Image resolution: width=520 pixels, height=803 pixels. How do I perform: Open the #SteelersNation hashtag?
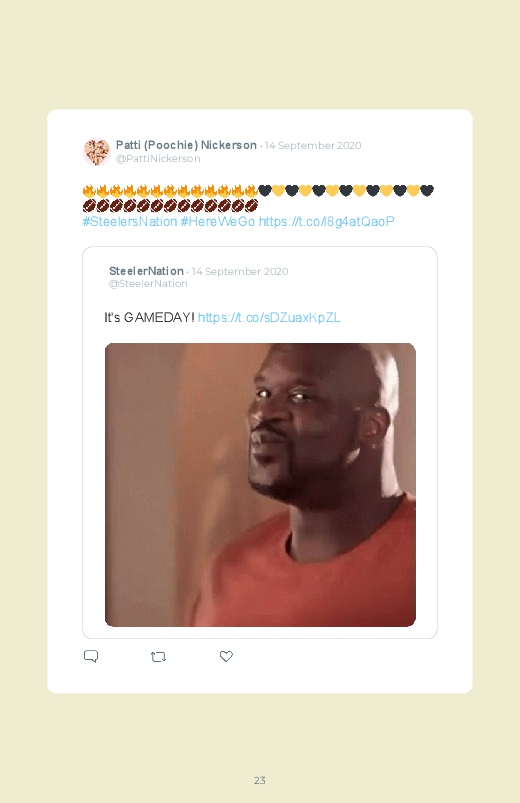pyautogui.click(x=130, y=221)
